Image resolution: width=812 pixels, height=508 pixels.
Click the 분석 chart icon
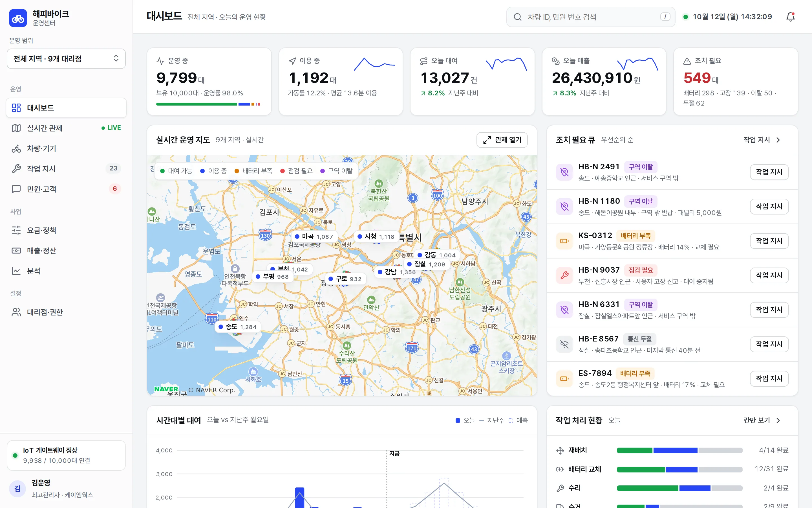click(16, 271)
